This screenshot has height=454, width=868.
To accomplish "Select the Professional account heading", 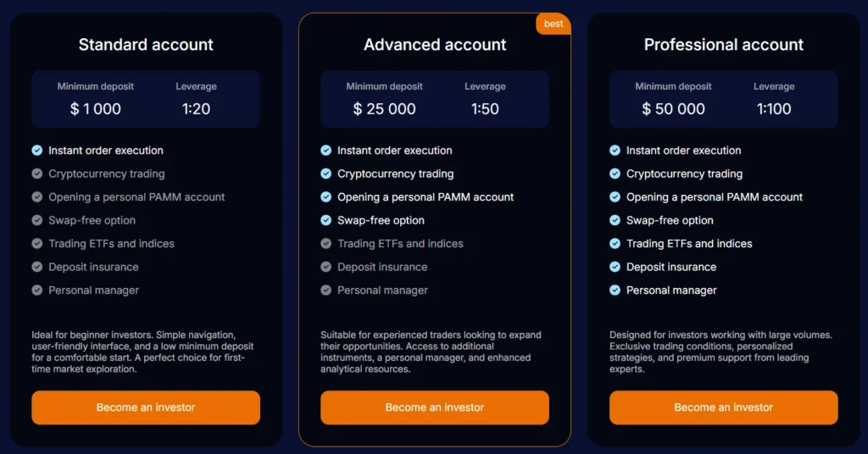I will coord(724,45).
